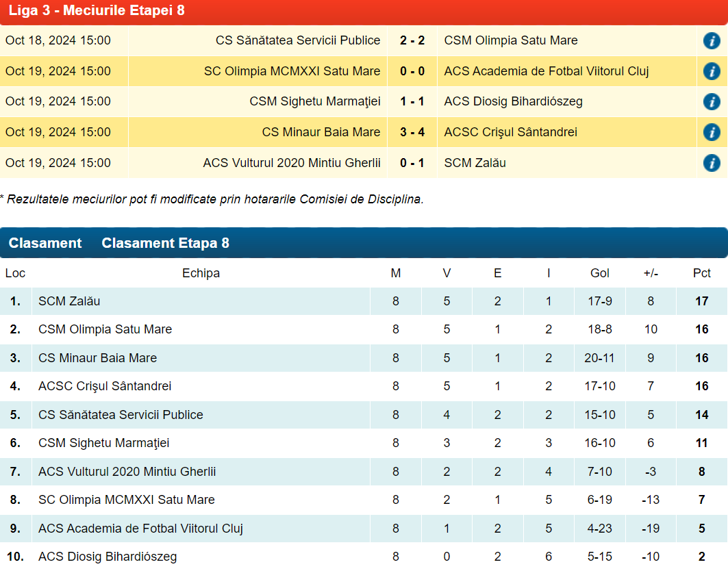This screenshot has width=728, height=571.
Task: Click the 2 - 2 match score
Action: pyautogui.click(x=412, y=40)
